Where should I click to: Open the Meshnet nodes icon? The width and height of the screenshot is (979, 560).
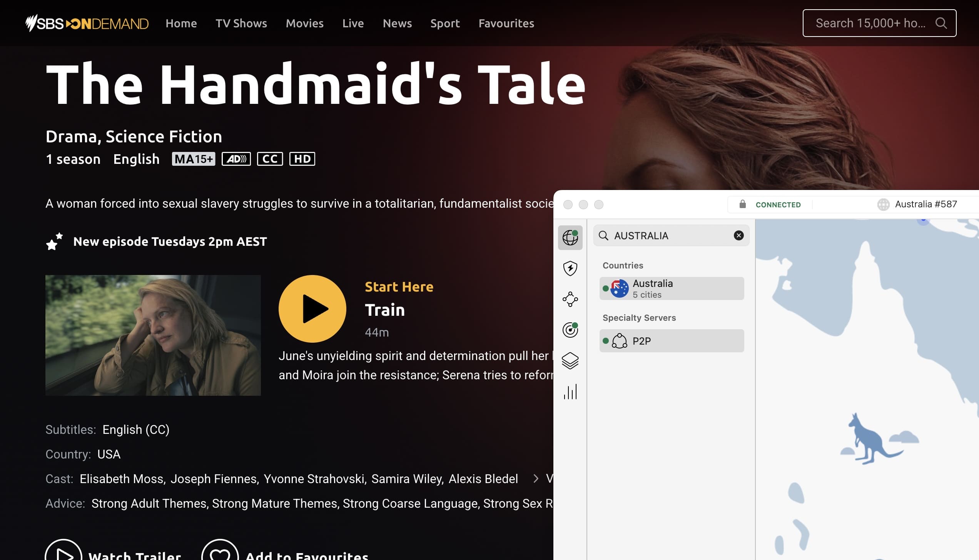[570, 299]
